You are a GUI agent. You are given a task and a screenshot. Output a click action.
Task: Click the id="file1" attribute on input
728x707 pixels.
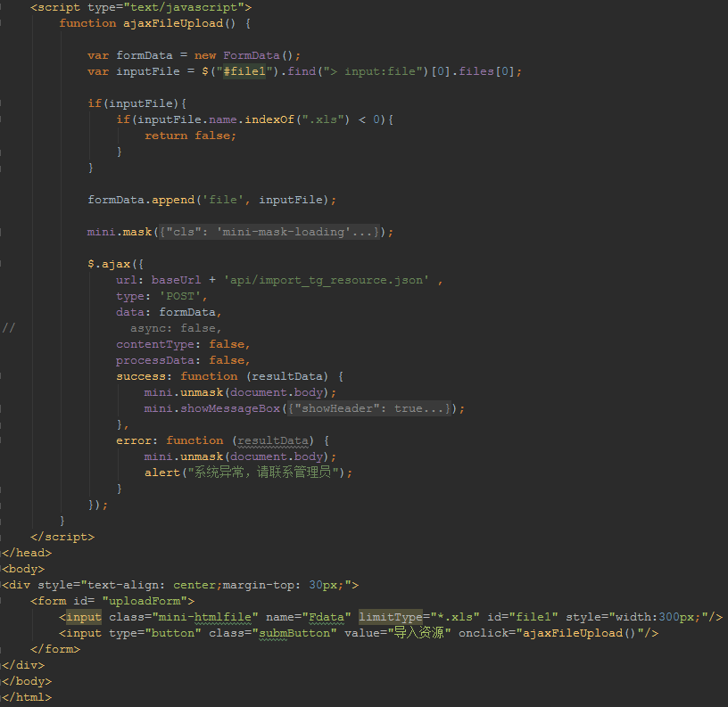click(x=522, y=617)
